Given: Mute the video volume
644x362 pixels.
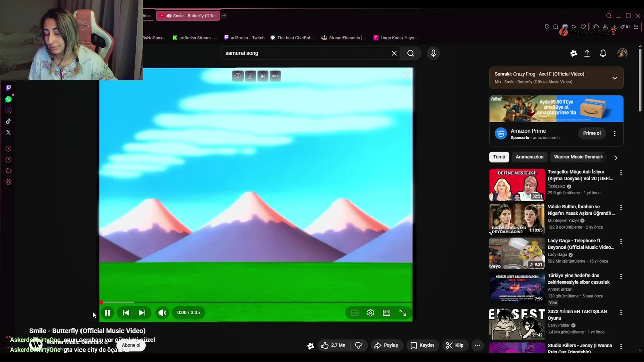Looking at the screenshot, I should pyautogui.click(x=162, y=313).
